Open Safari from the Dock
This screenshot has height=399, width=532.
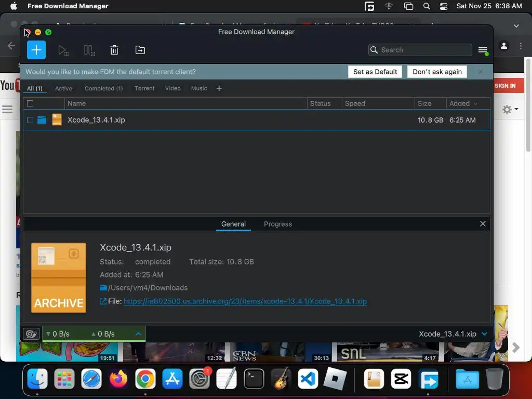point(91,379)
